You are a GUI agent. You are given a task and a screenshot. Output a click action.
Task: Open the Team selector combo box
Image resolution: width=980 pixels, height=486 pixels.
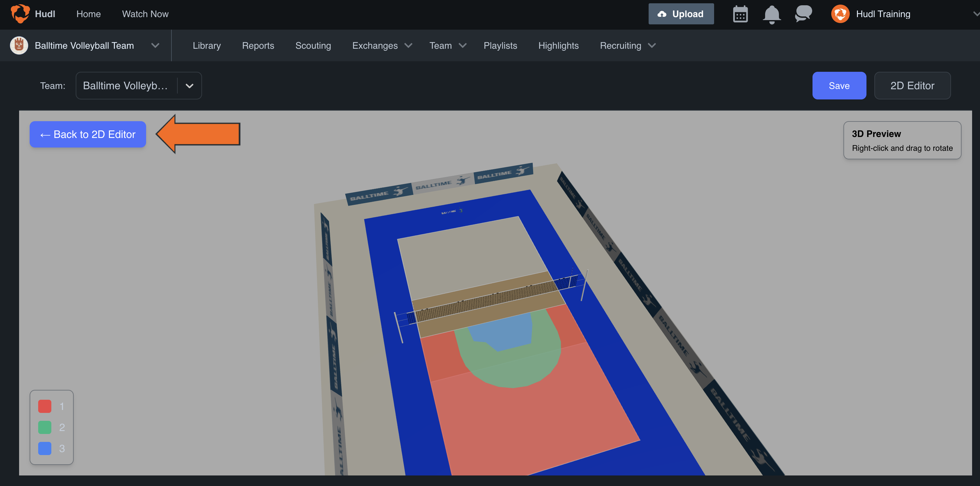tap(139, 86)
